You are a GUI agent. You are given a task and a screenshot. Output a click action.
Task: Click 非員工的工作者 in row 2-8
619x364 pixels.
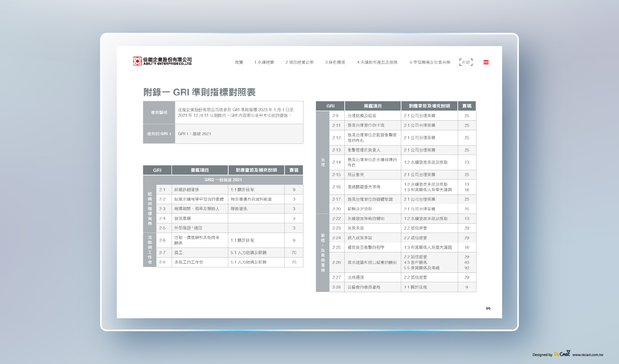coord(189,262)
